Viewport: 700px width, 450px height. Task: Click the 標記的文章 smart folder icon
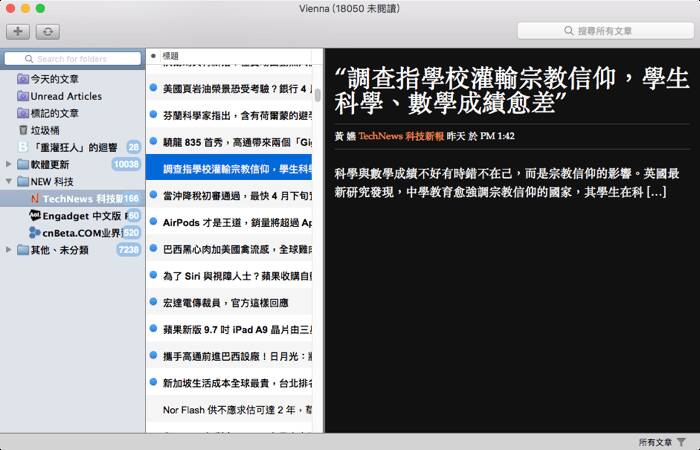click(23, 113)
